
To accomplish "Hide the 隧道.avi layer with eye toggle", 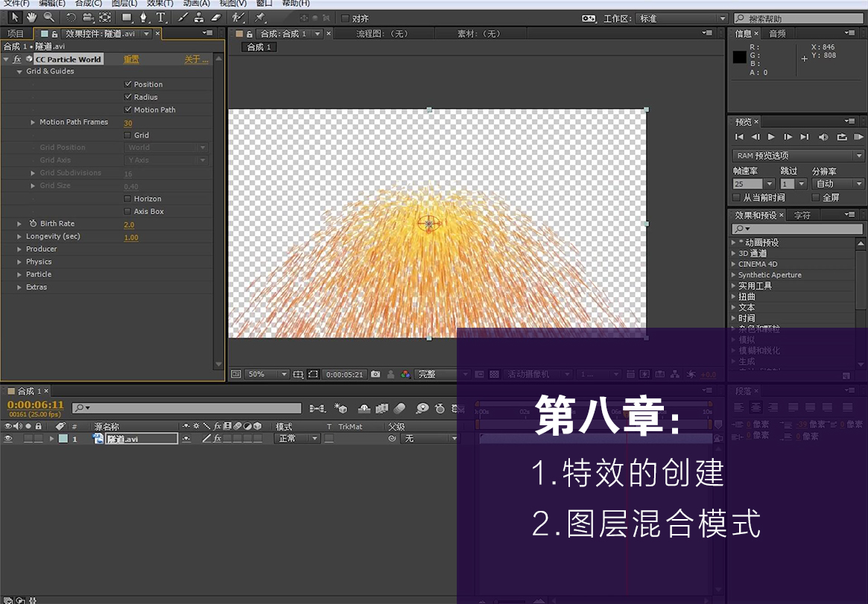I will (x=7, y=439).
